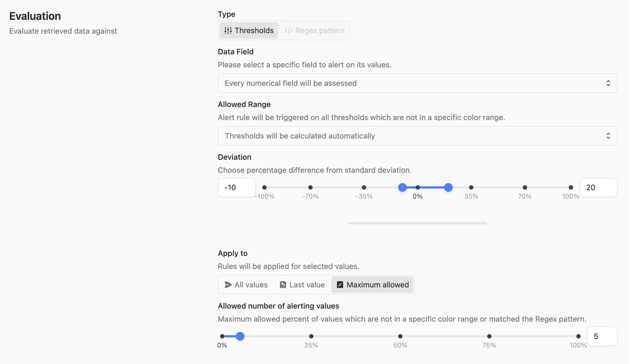The width and height of the screenshot is (629, 364).
Task: Click the Regex pattern code icon
Action: 289,30
